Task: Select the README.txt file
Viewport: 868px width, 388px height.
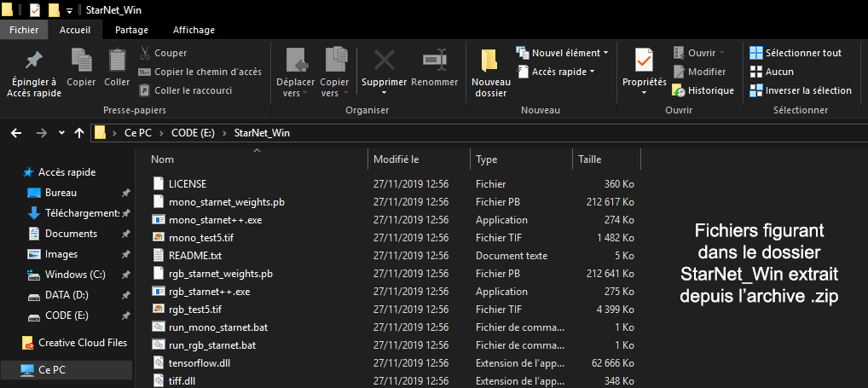Action: click(194, 255)
